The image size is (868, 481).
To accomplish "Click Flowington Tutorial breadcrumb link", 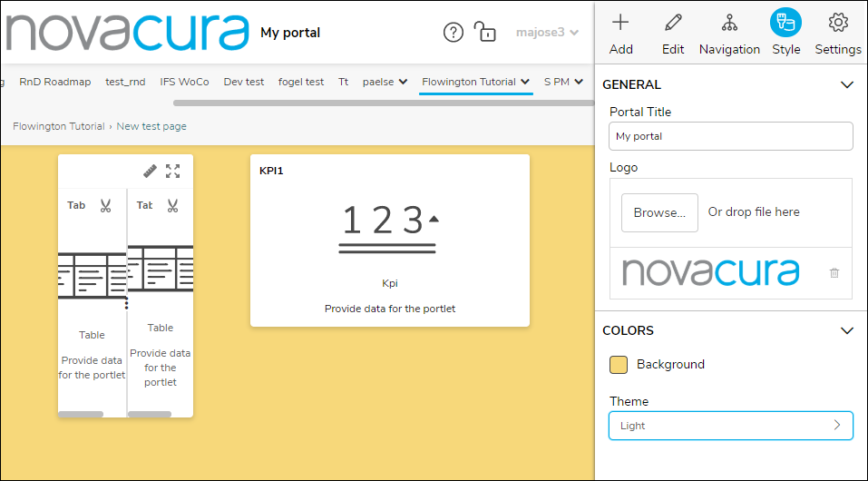I will (59, 126).
